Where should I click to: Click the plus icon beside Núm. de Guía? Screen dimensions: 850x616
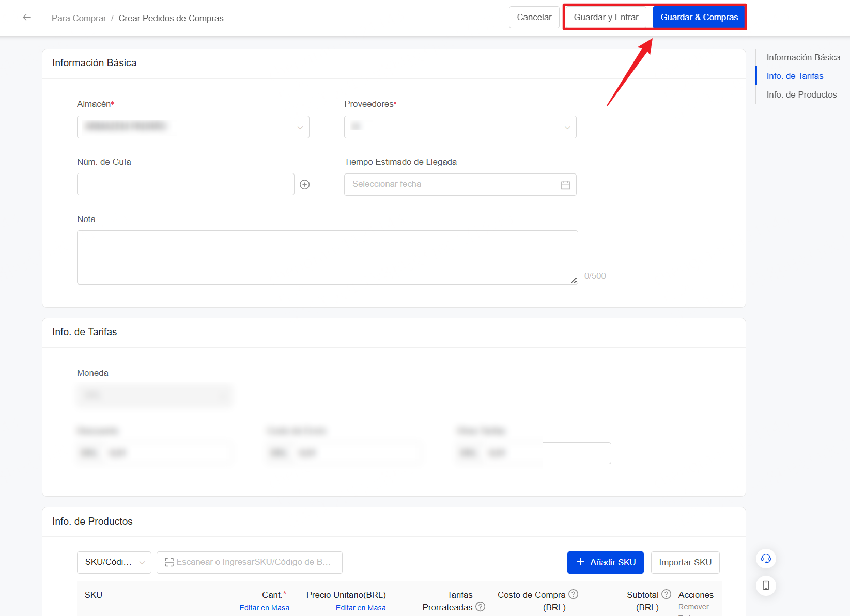click(304, 184)
